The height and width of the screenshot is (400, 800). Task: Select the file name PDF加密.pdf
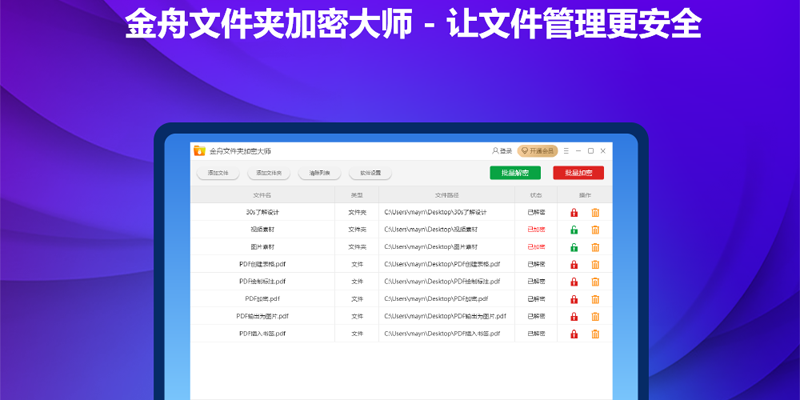pos(262,299)
